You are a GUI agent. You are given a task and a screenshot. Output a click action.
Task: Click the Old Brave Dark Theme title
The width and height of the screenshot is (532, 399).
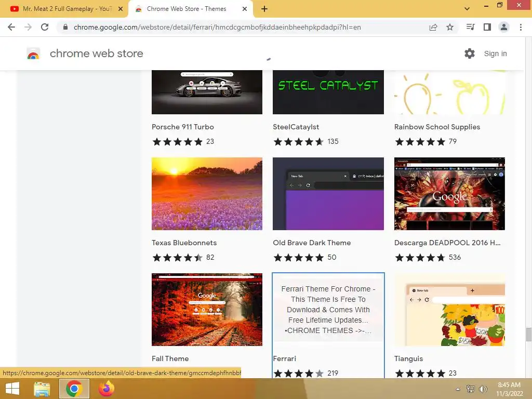coord(312,243)
